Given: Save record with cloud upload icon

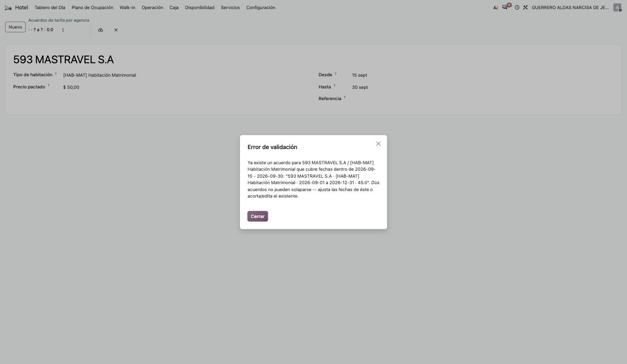Looking at the screenshot, I should 101,30.
